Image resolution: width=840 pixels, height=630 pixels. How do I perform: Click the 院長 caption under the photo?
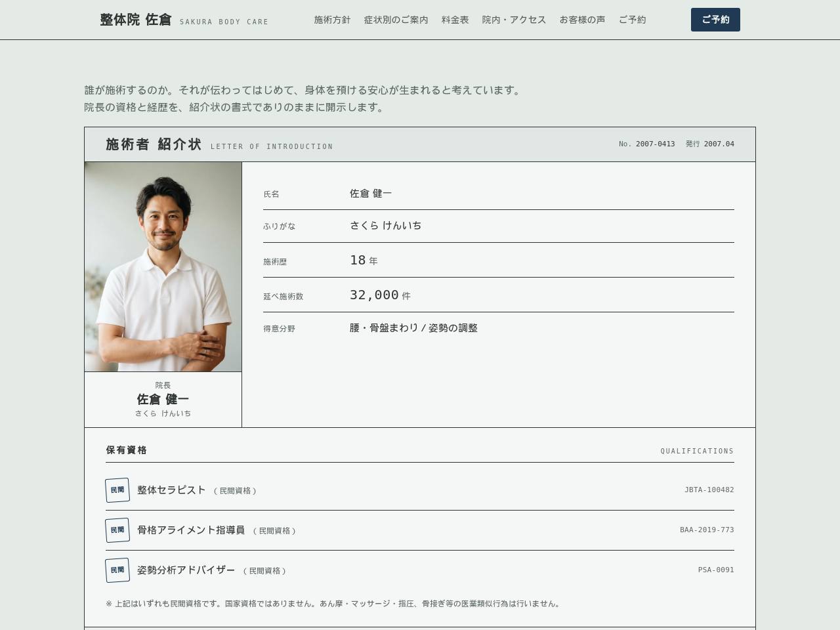pos(163,385)
